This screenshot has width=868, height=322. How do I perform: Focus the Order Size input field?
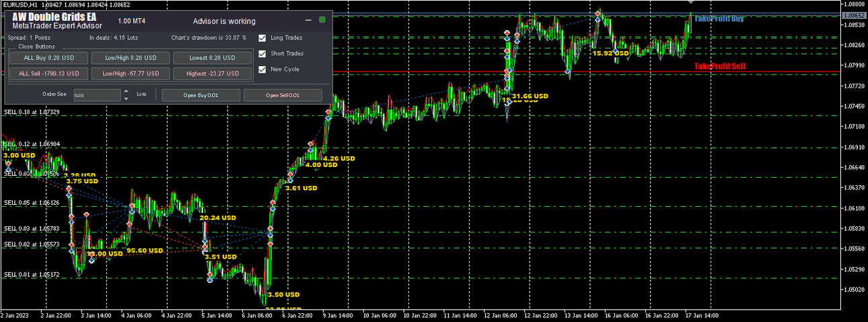coord(97,95)
